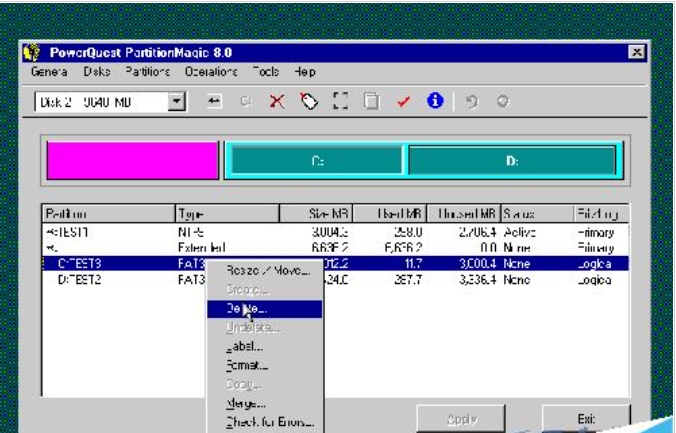
Task: Choose Merge from the context menu
Action: (x=246, y=403)
